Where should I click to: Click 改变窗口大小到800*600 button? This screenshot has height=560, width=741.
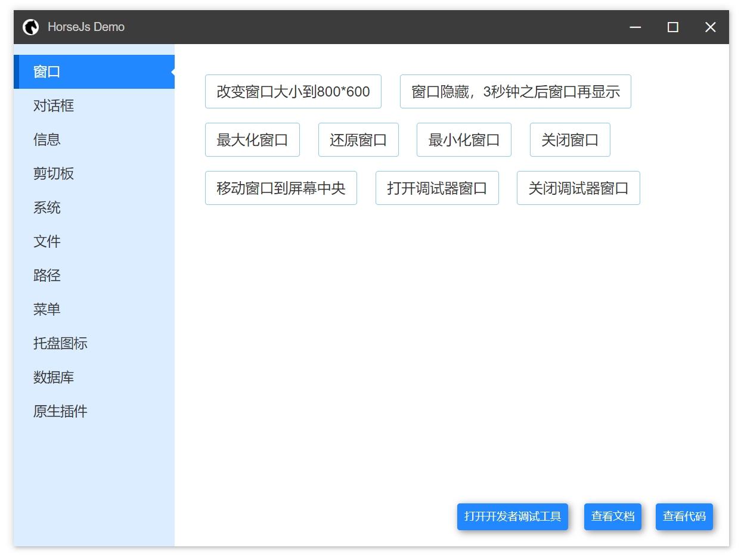(293, 92)
